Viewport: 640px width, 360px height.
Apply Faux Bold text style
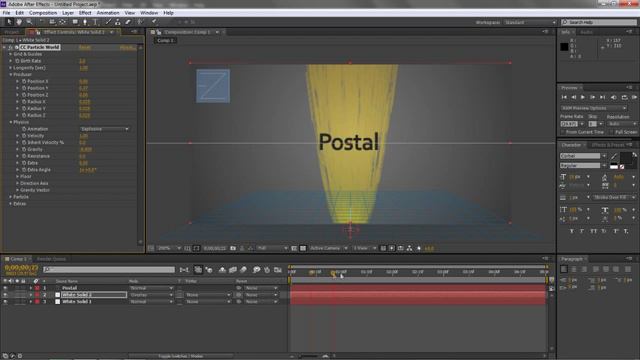click(571, 231)
